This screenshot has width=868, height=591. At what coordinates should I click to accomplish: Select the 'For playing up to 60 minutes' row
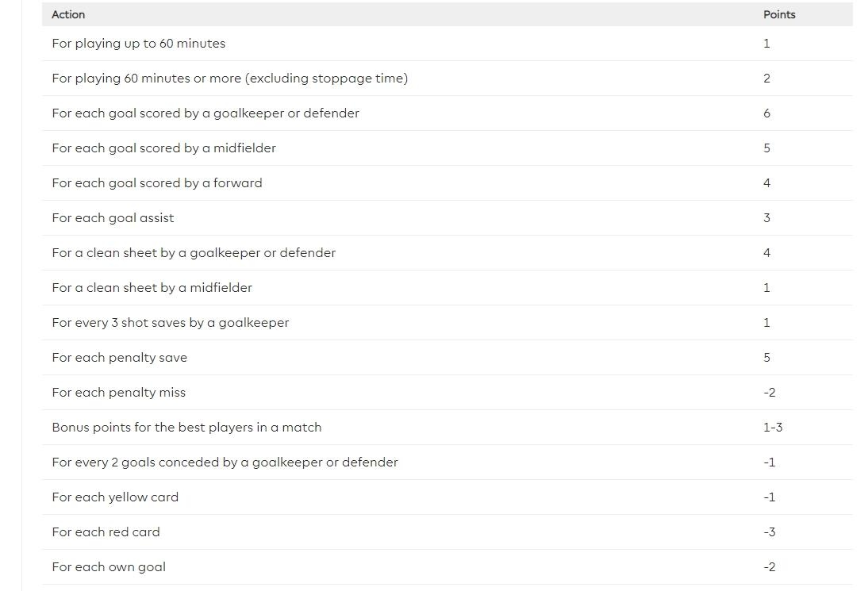click(x=139, y=44)
